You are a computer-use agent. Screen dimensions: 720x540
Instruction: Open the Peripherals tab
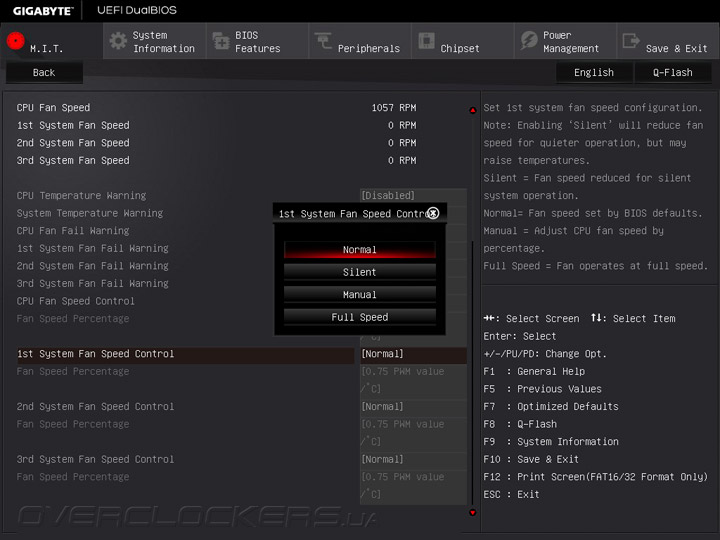click(360, 41)
